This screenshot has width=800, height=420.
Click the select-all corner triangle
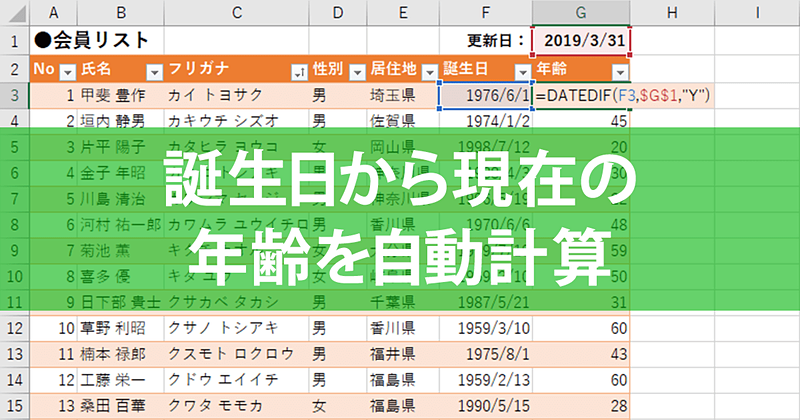(15, 13)
